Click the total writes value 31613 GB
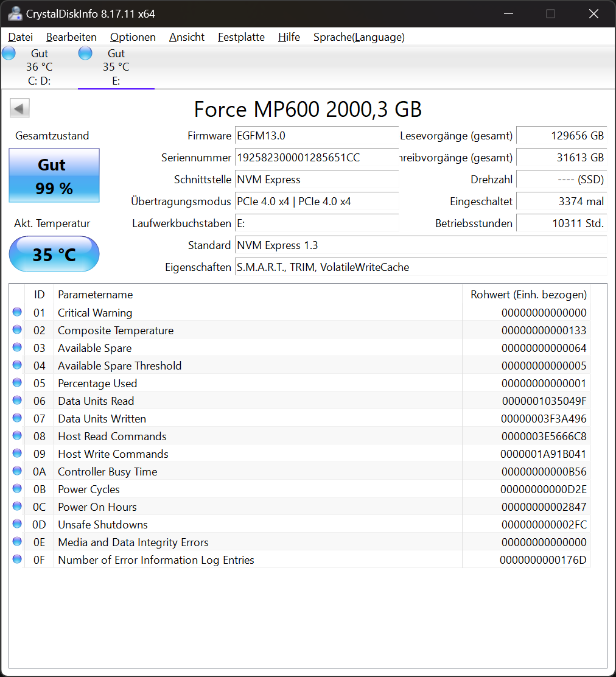 coord(562,158)
